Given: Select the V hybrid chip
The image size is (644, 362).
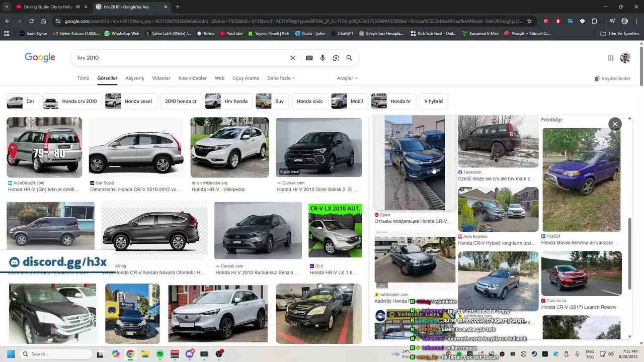Looking at the screenshot, I should [433, 101].
